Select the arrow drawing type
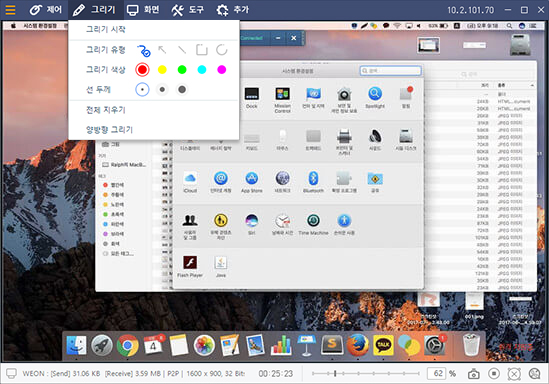This screenshot has width=549, height=384. [162, 50]
